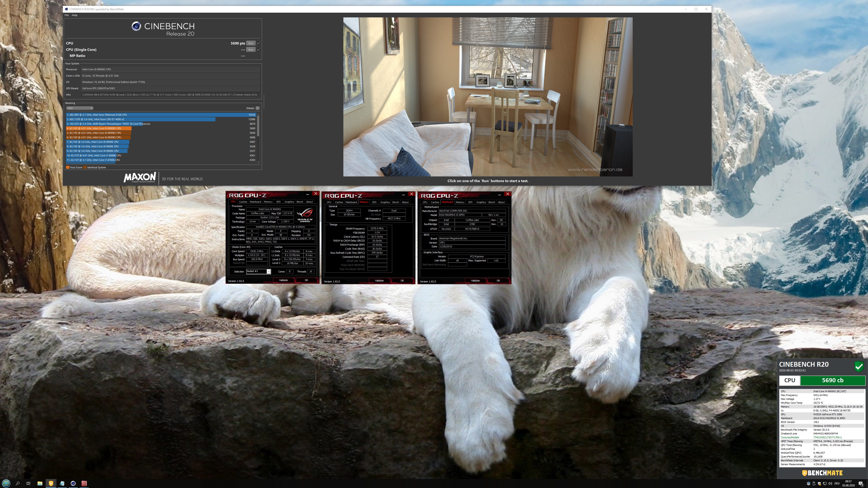868x488 pixels.
Task: Open the Start menu shell icon
Action: click(x=6, y=483)
